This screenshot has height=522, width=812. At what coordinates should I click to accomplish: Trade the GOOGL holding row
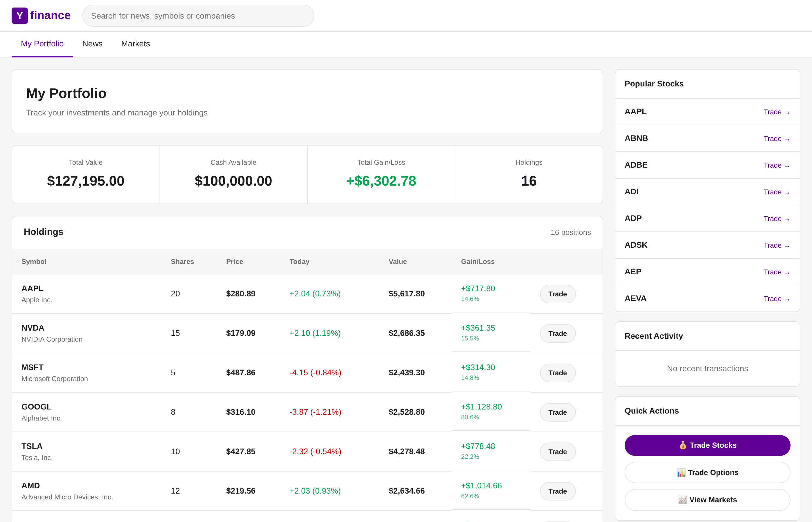tap(557, 412)
